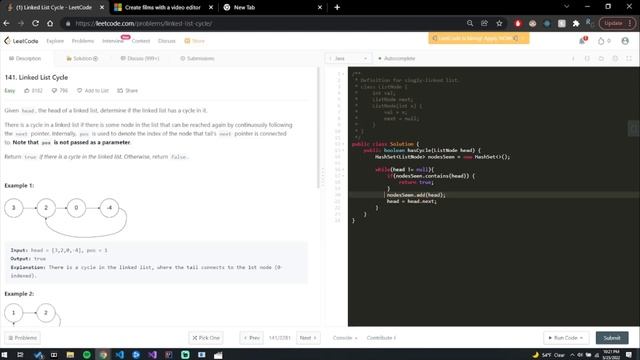Click the restore code folder icon

601,58
